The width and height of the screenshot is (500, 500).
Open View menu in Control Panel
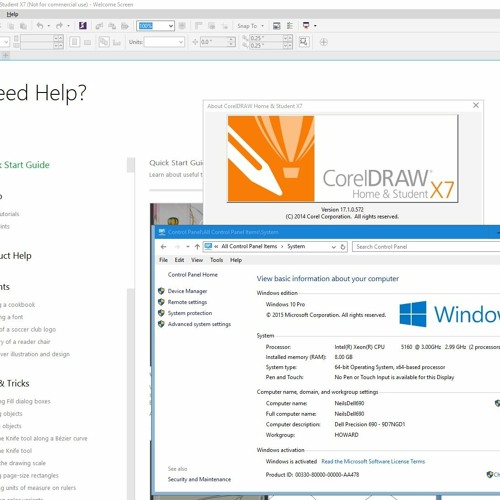(197, 260)
